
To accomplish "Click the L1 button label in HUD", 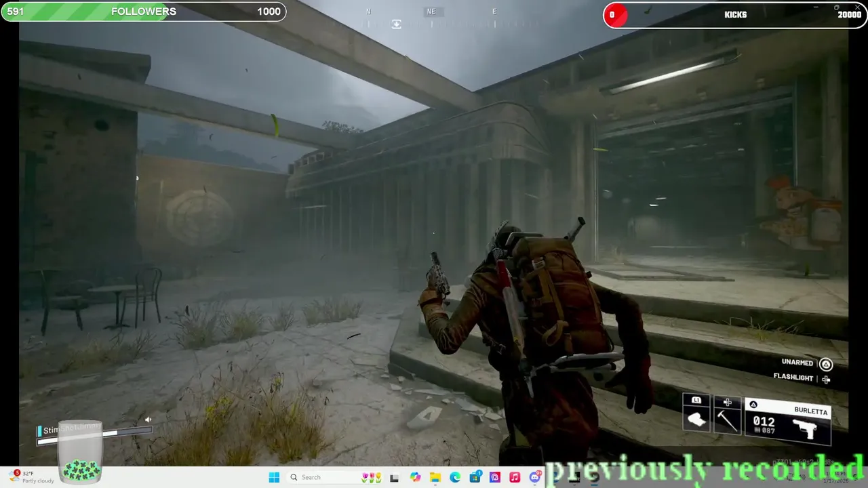I will [x=696, y=401].
